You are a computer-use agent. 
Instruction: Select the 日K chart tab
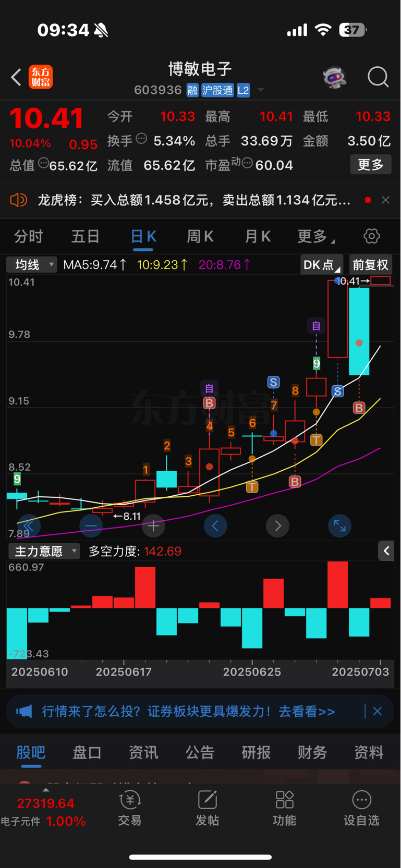pyautogui.click(x=143, y=237)
